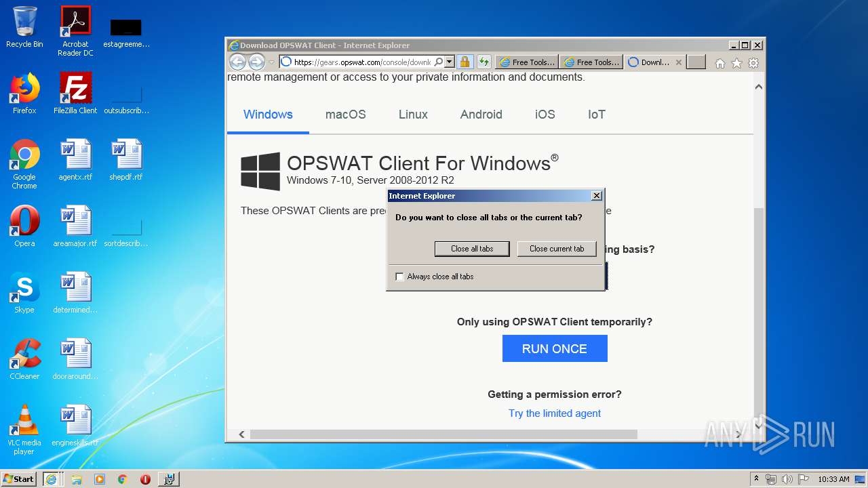Open the Recycle Bin desktop icon
Image resolution: width=868 pixels, height=488 pixels.
click(24, 27)
